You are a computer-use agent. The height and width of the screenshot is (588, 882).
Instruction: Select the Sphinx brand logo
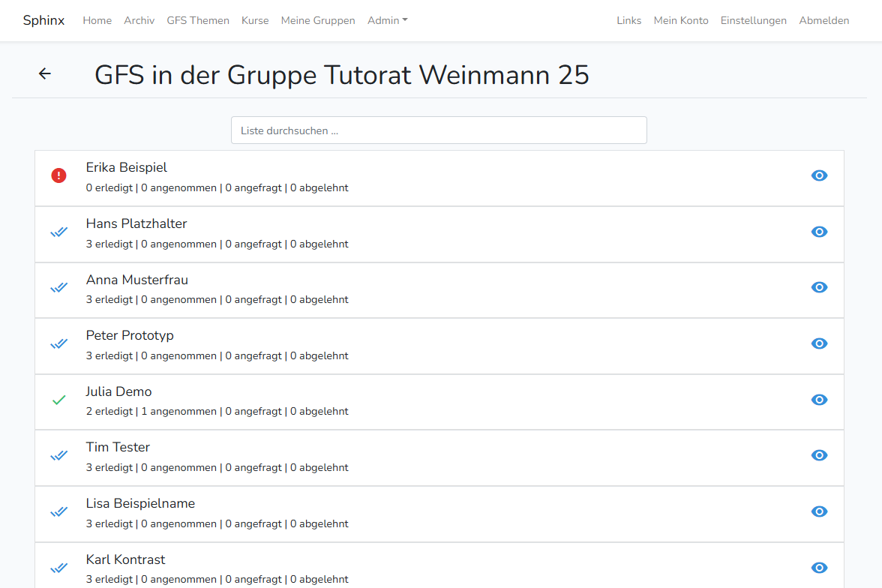point(43,20)
